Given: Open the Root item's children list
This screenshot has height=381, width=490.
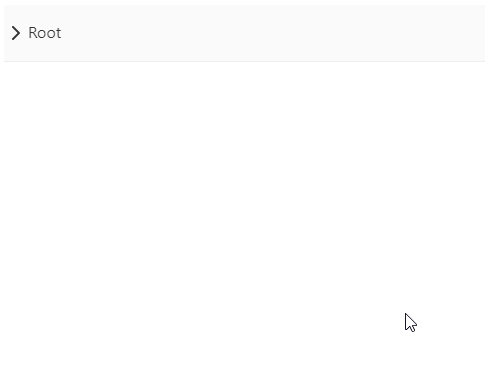Looking at the screenshot, I should (x=16, y=33).
